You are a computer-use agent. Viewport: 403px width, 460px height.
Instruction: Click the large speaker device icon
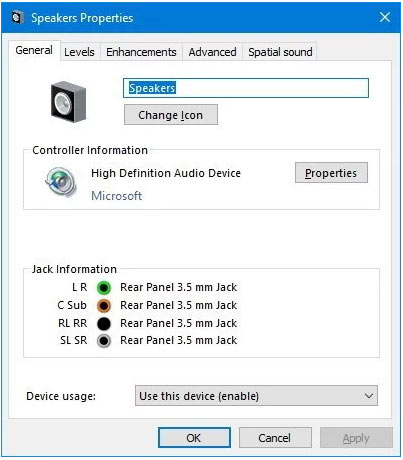click(68, 102)
